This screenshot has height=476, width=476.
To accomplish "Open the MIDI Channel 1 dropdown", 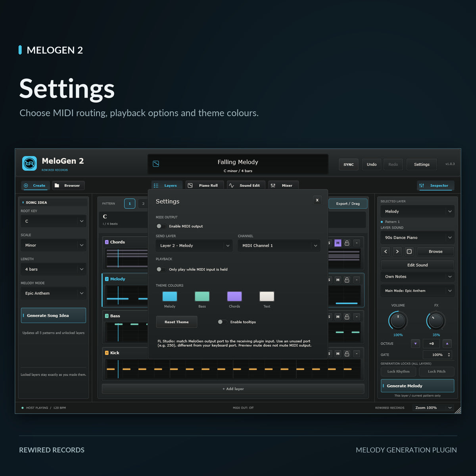I will (279, 246).
